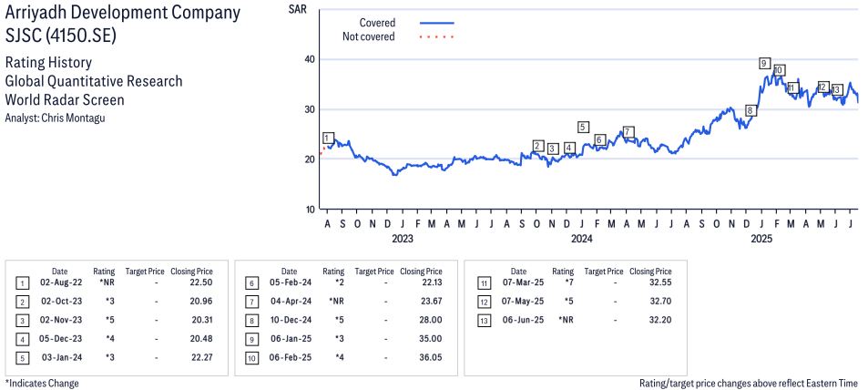Image resolution: width=868 pixels, height=390 pixels.
Task: Click the SJSC (4150.SE) ticker text
Action: click(x=61, y=36)
